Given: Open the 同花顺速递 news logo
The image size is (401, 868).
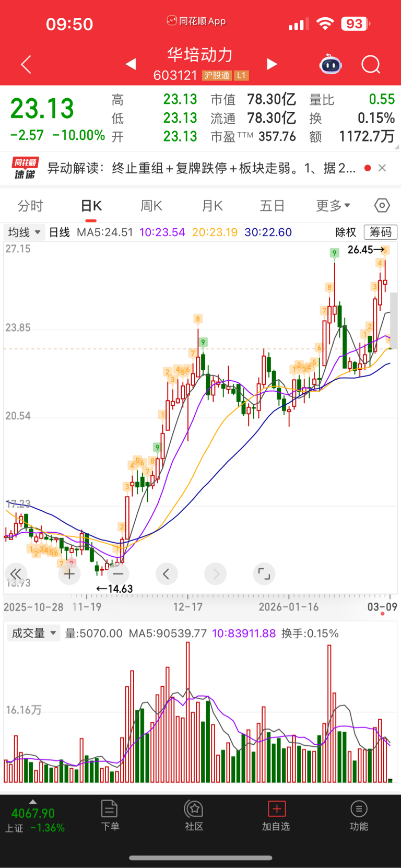Looking at the screenshot, I should tap(25, 168).
